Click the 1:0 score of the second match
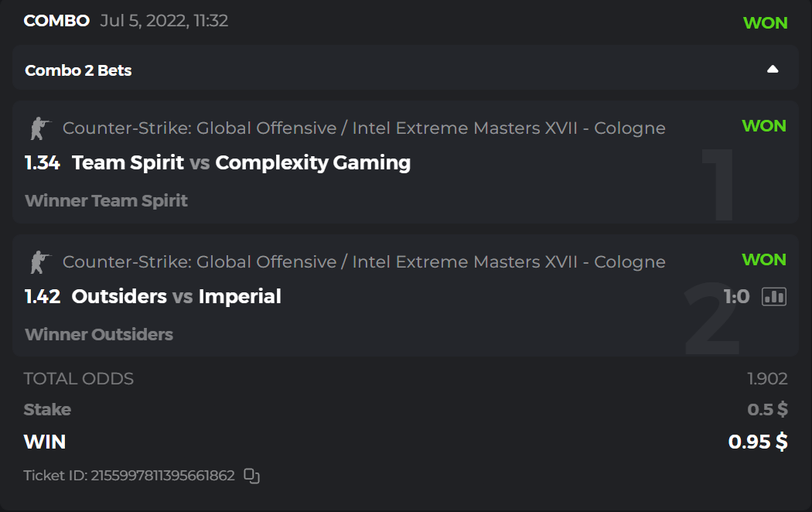This screenshot has width=812, height=512. coord(736,296)
